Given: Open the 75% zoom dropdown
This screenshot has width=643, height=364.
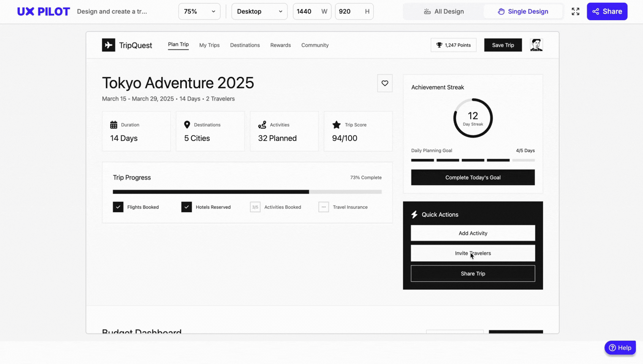Looking at the screenshot, I should coord(199,11).
